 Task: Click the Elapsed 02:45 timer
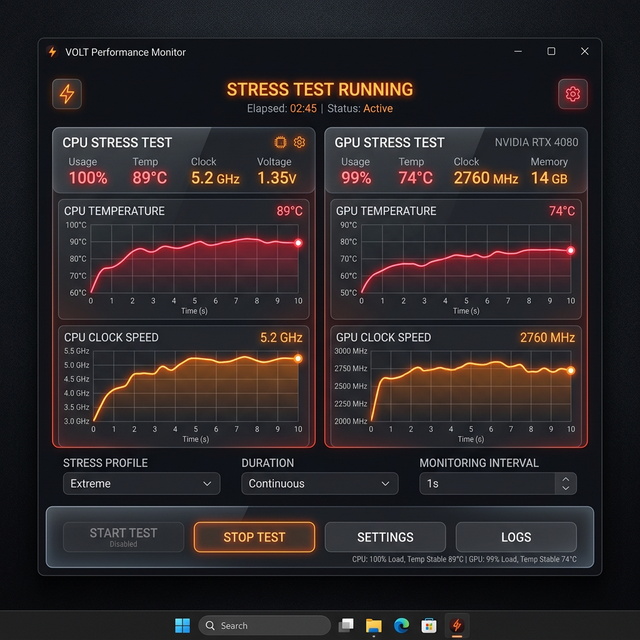tap(282, 109)
